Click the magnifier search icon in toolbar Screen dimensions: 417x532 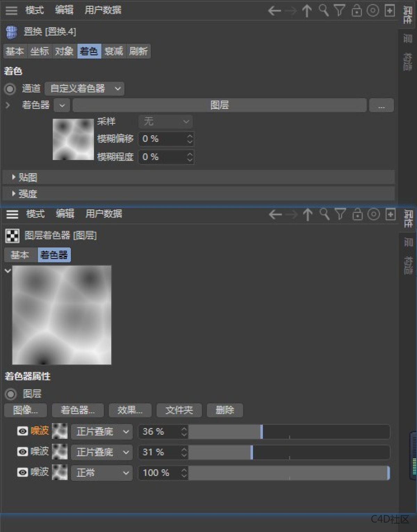click(x=324, y=10)
